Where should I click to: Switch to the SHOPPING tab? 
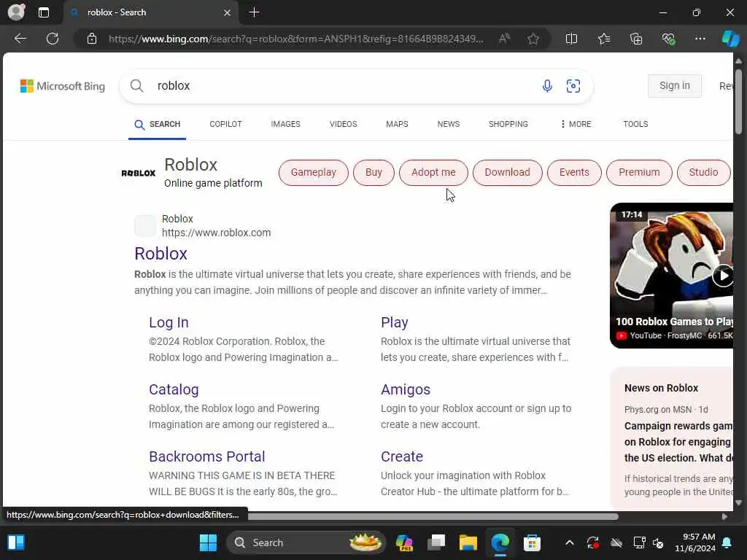click(508, 124)
